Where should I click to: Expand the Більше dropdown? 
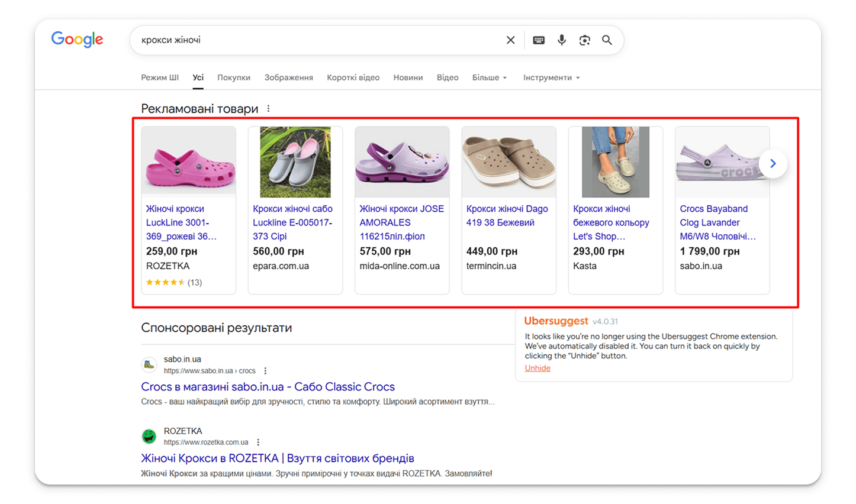pyautogui.click(x=490, y=77)
